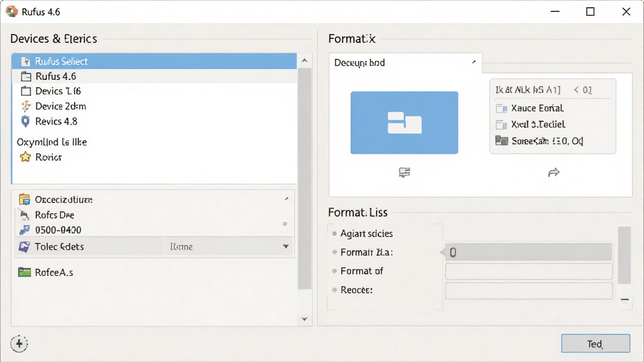Select the Rufus 4.6 list entry
Screen dimensions: 644x362
pos(155,76)
